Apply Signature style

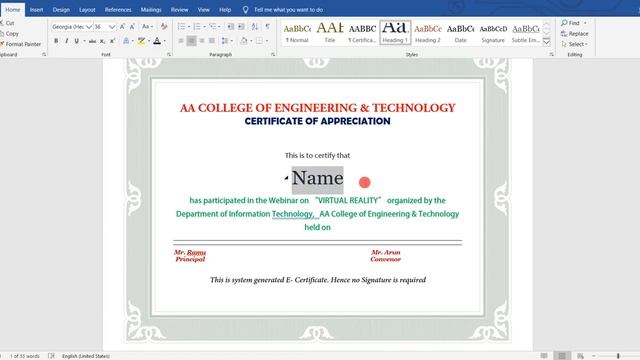click(493, 33)
